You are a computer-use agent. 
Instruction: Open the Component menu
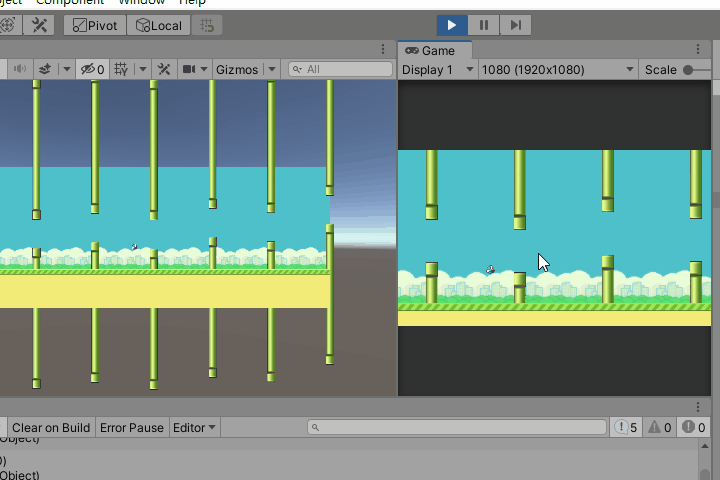(70, 2)
